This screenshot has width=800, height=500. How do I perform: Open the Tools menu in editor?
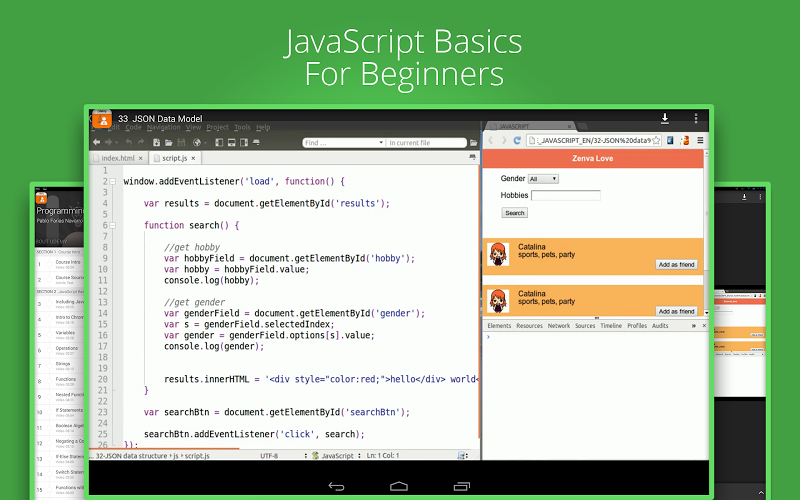[242, 128]
